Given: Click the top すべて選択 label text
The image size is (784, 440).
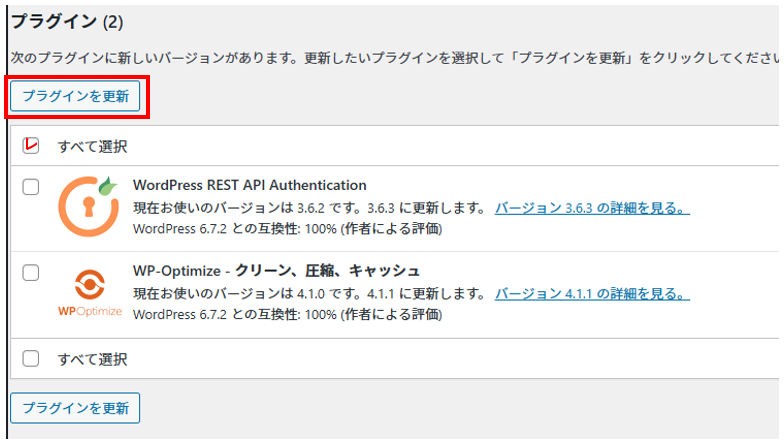Looking at the screenshot, I should [92, 146].
